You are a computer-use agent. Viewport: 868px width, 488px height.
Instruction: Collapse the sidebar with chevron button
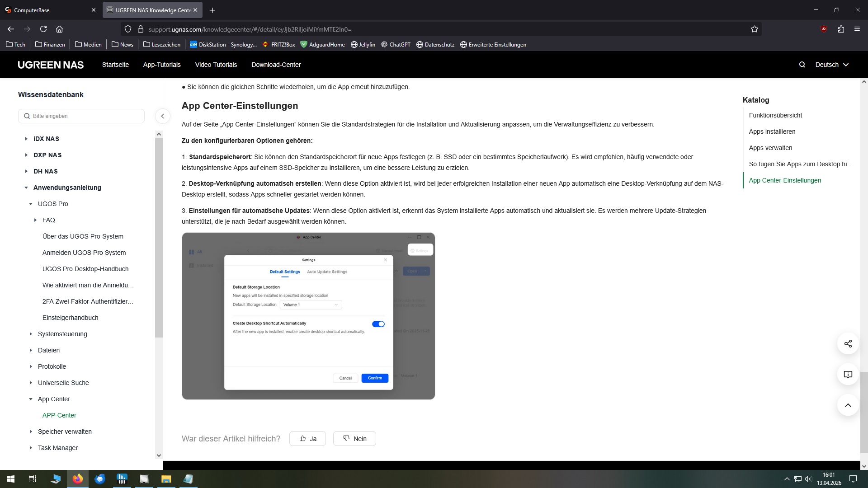pos(162,116)
